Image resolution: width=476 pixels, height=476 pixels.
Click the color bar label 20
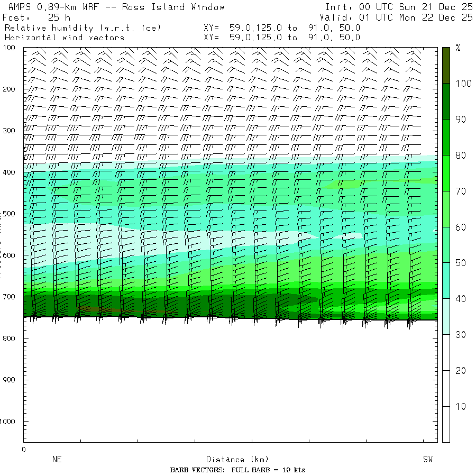(461, 370)
